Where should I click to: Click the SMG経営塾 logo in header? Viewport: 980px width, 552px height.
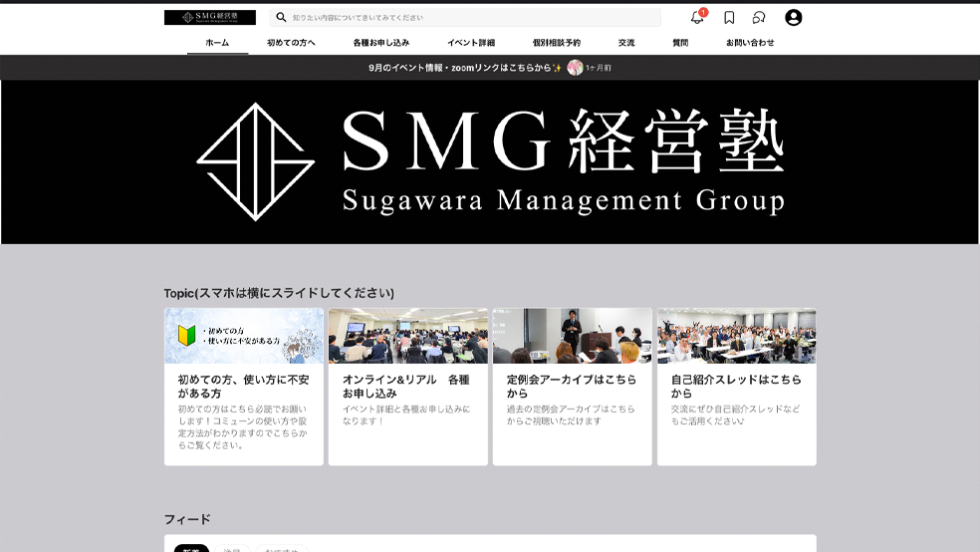[x=210, y=17]
